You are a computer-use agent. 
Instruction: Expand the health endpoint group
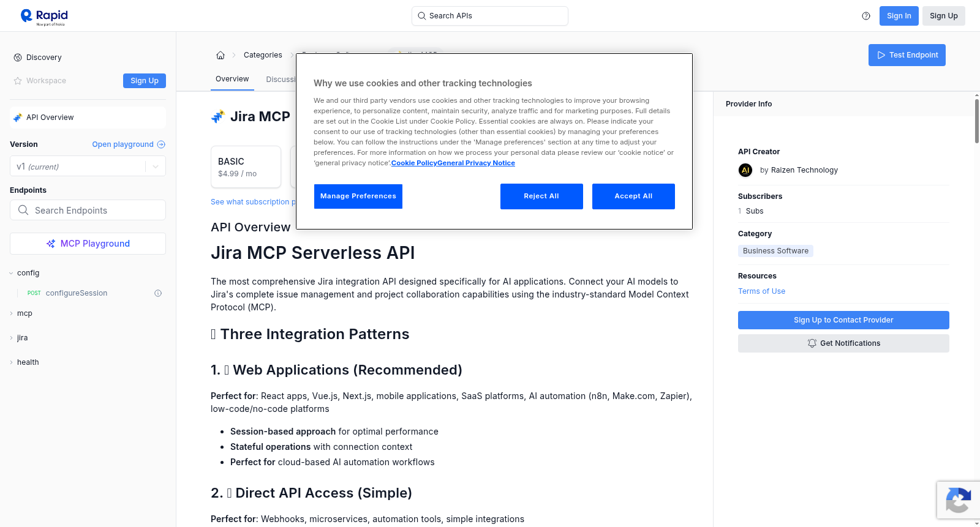tap(24, 362)
